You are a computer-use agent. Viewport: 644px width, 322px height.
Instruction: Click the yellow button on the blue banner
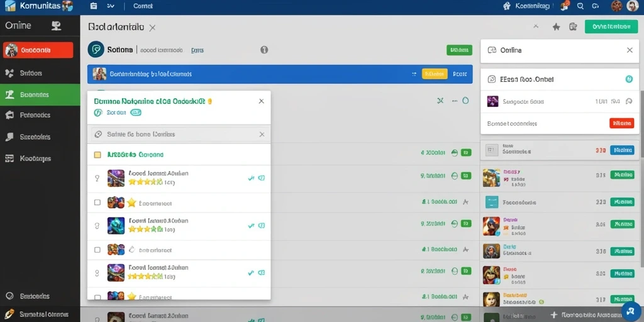pyautogui.click(x=435, y=74)
